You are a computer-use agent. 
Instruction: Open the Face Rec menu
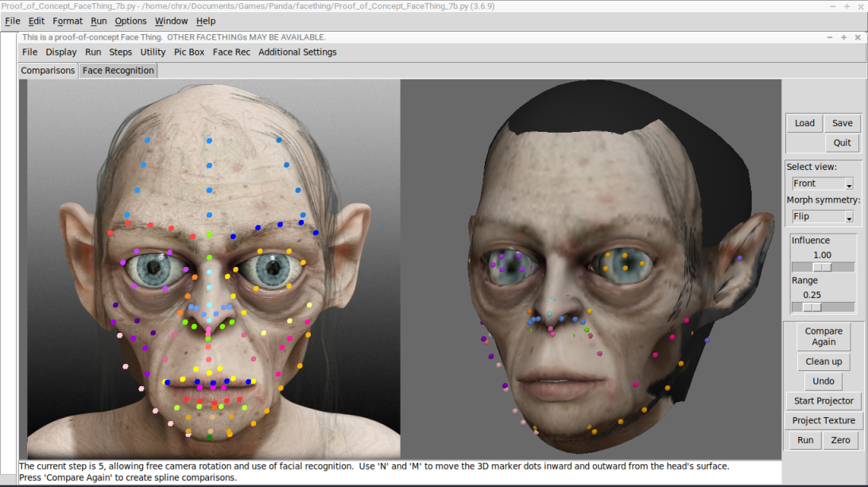[x=231, y=52]
